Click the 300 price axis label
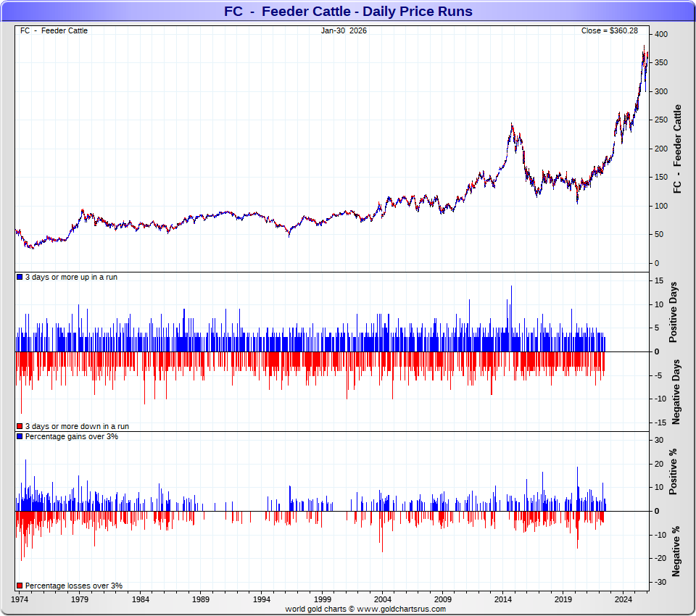 click(661, 91)
